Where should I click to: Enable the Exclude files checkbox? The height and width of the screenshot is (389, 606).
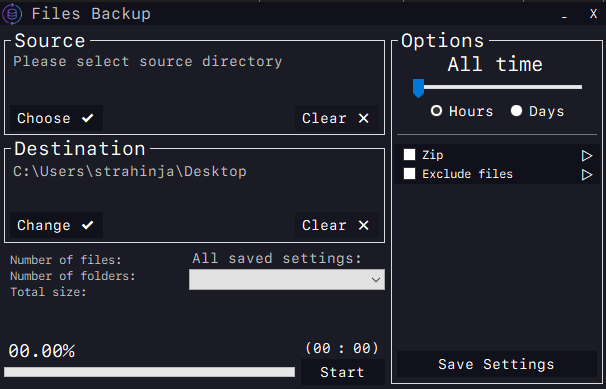(x=409, y=173)
